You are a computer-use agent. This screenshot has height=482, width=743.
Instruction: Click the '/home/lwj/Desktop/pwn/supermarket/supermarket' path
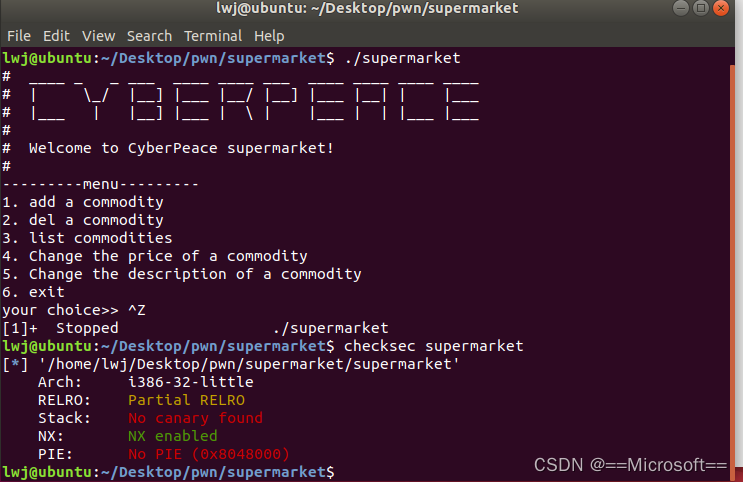click(250, 364)
